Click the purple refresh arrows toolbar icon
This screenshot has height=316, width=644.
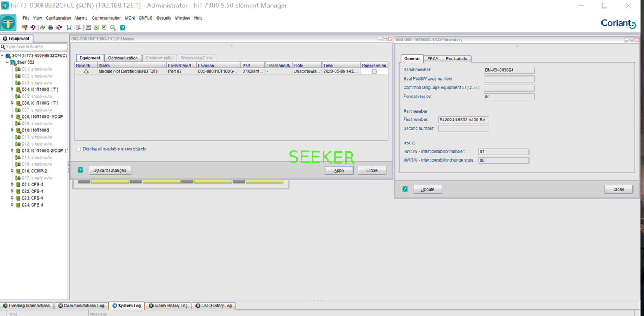(x=59, y=28)
